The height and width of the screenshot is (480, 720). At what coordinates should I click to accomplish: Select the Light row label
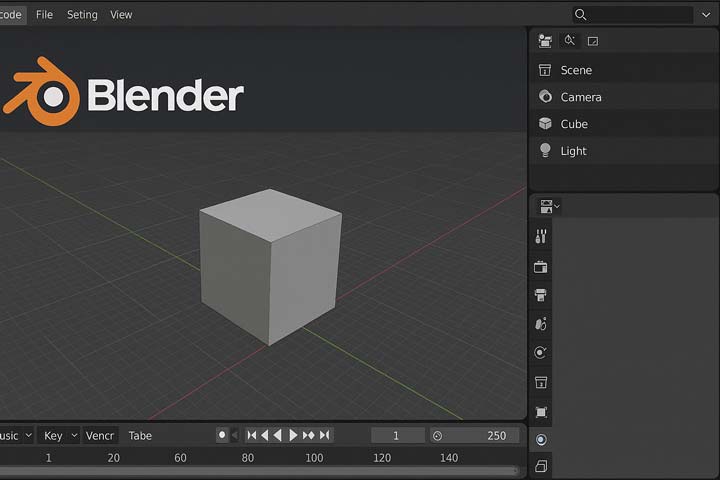(573, 151)
